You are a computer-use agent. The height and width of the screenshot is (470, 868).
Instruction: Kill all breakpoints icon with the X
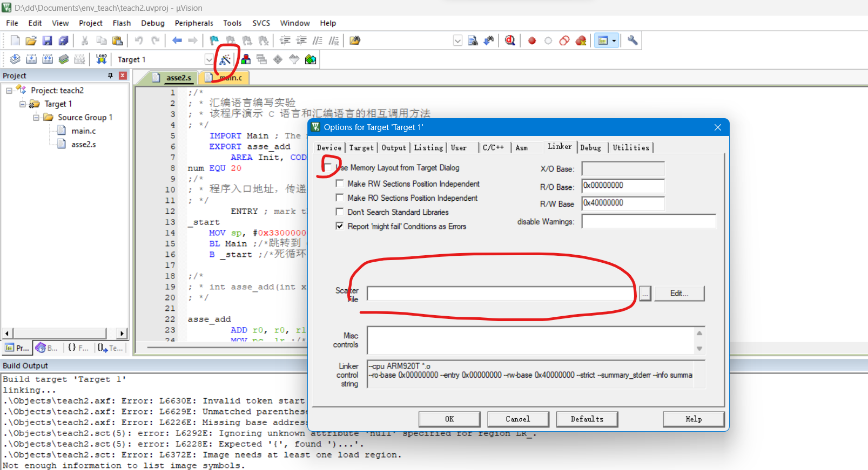coord(581,40)
